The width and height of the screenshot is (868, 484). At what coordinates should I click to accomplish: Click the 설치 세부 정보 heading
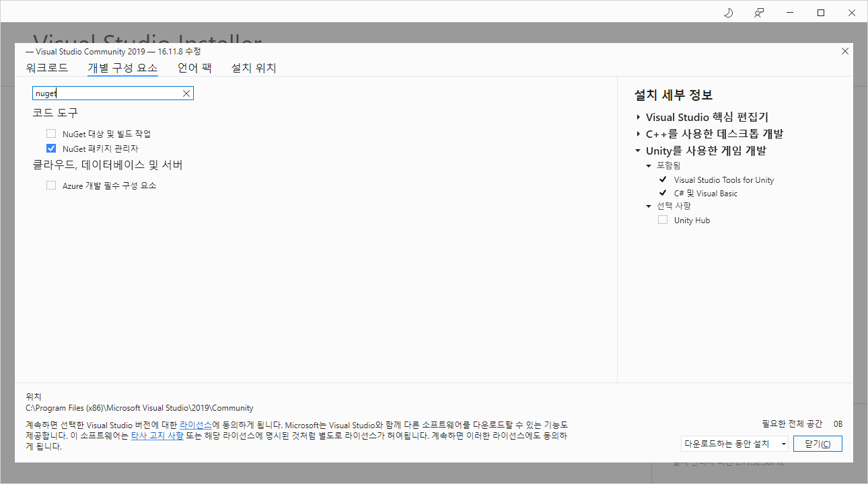674,95
